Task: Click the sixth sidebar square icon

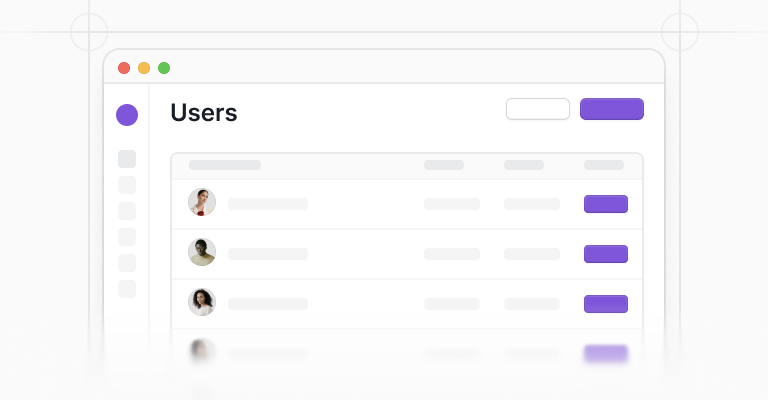Action: [x=127, y=289]
